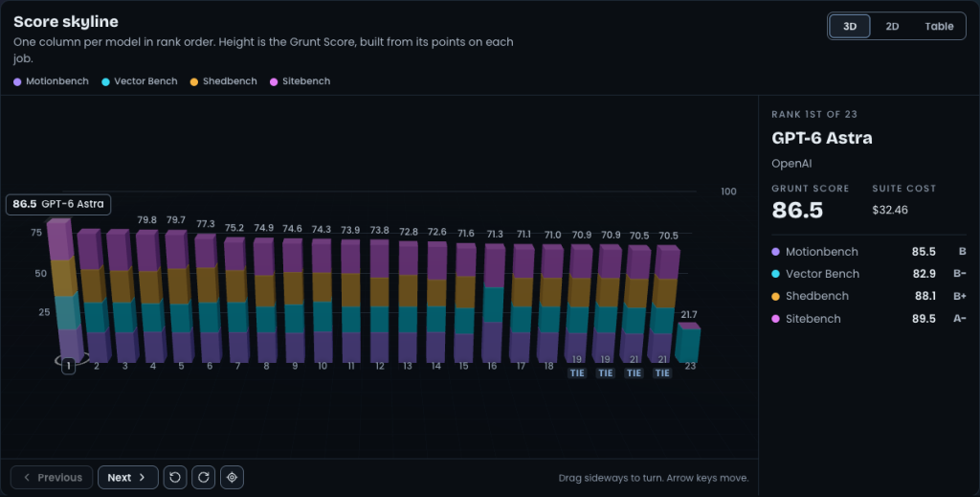Toggle Shedbench in the legend
Screen dimensions: 980x497
click(223, 81)
